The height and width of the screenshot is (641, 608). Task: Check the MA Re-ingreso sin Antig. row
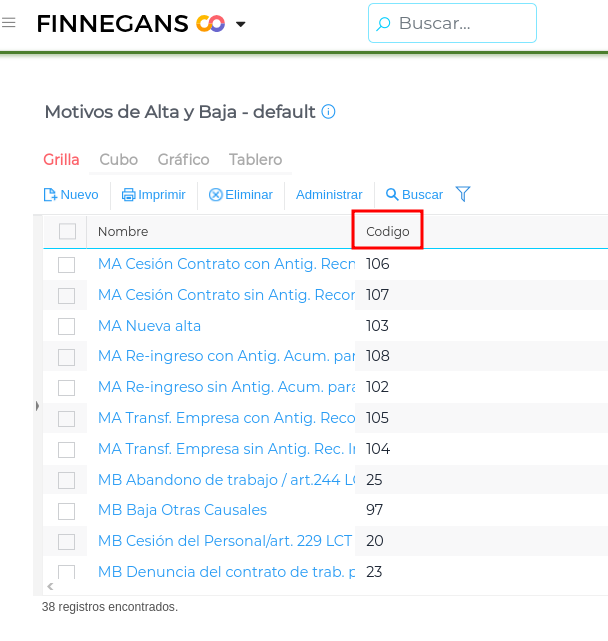[66, 388]
